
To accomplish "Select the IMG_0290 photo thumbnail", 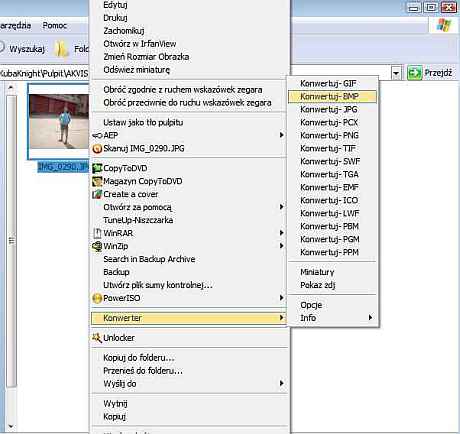I will pyautogui.click(x=59, y=122).
